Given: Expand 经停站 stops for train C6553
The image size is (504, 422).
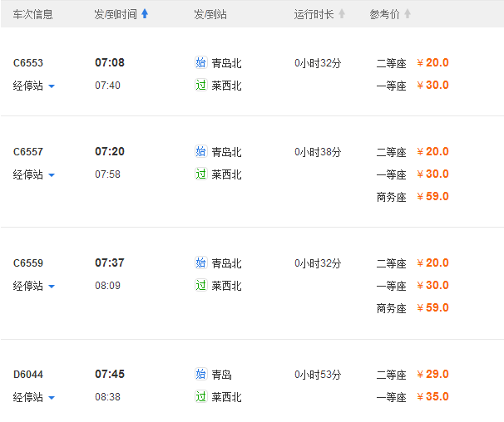Looking at the screenshot, I should click(x=52, y=86).
